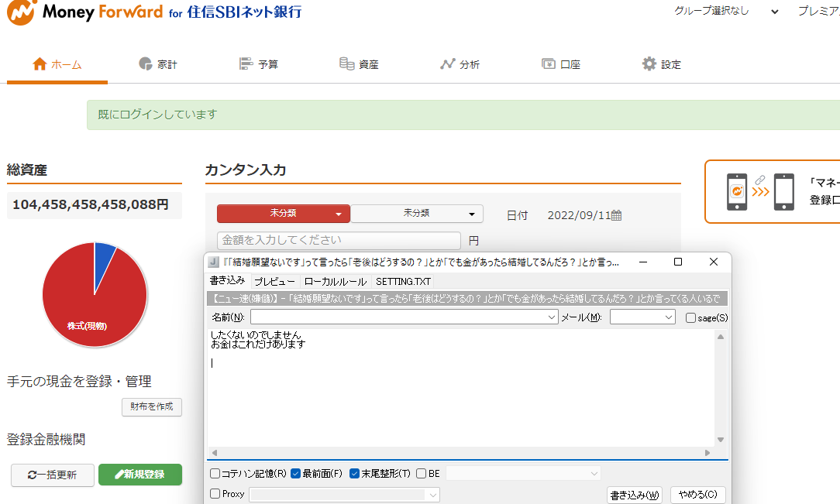Click the pie chart icon beside 家計
This screenshot has height=504, width=840.
coord(145,64)
